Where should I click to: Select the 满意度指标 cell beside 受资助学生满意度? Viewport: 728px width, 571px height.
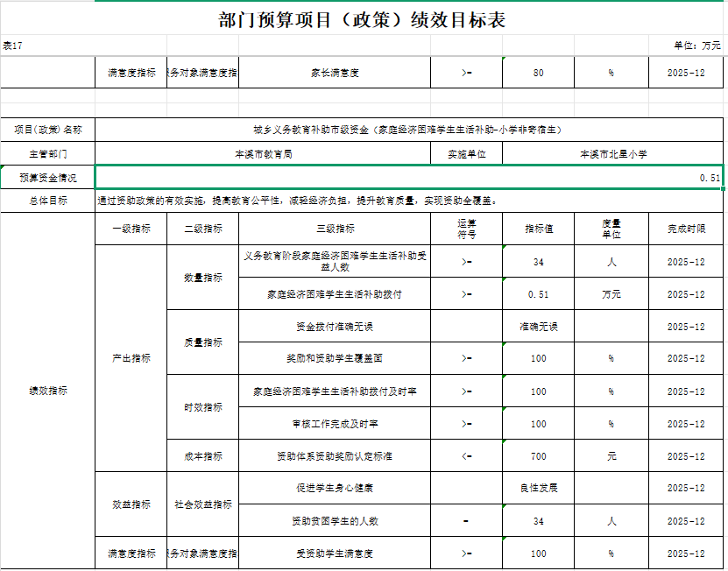point(131,553)
